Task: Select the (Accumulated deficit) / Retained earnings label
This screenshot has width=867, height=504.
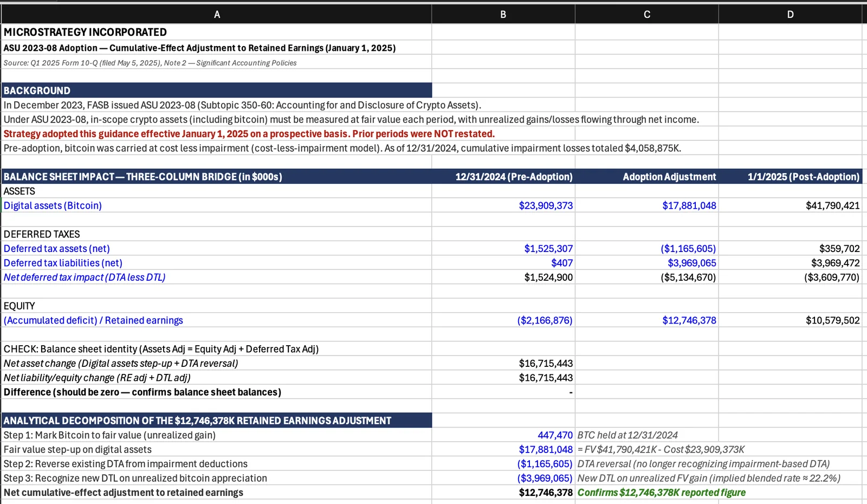Action: [217, 320]
